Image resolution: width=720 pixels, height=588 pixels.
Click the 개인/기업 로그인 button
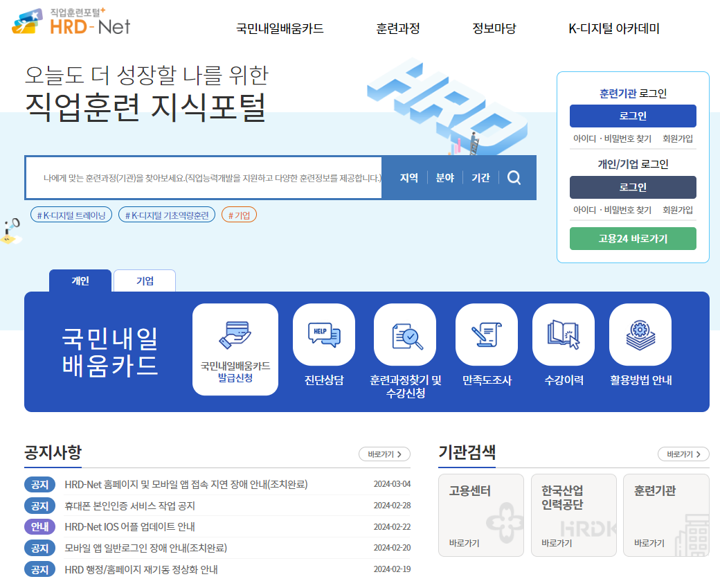tap(633, 187)
